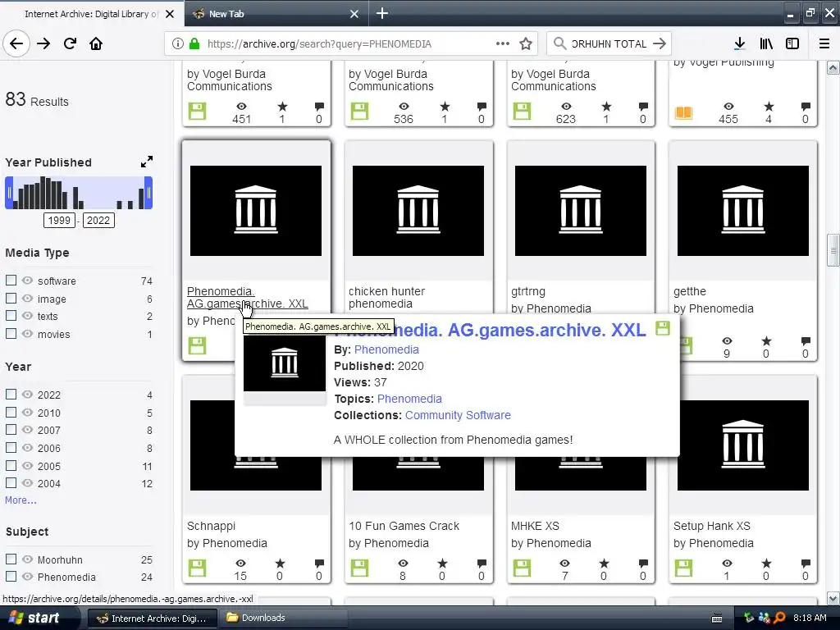Image resolution: width=840 pixels, height=630 pixels.
Task: Click the comments icon on getthe card
Action: (x=806, y=340)
